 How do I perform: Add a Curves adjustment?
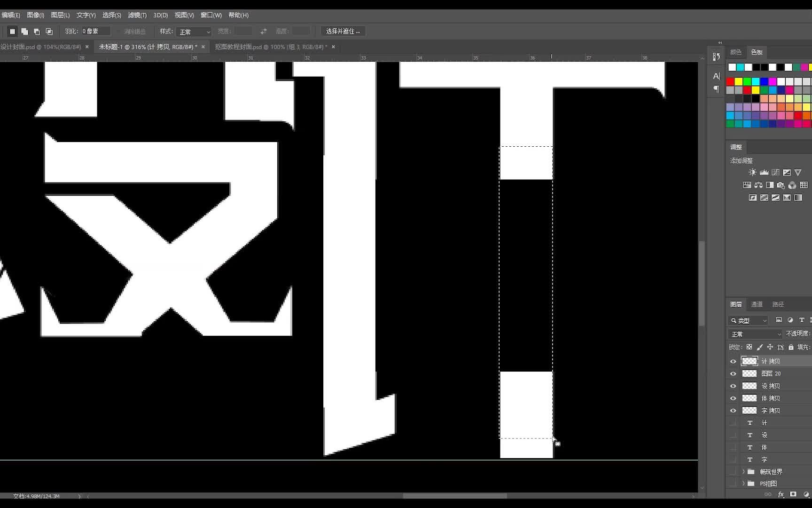click(775, 172)
